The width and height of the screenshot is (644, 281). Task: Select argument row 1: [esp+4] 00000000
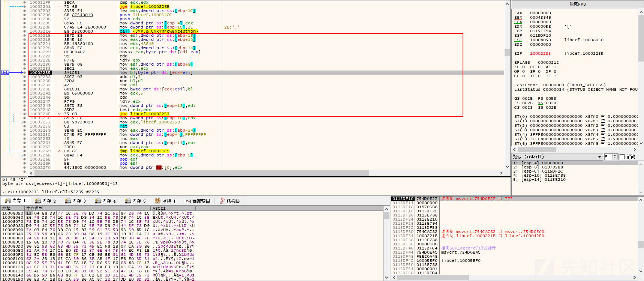[575, 163]
